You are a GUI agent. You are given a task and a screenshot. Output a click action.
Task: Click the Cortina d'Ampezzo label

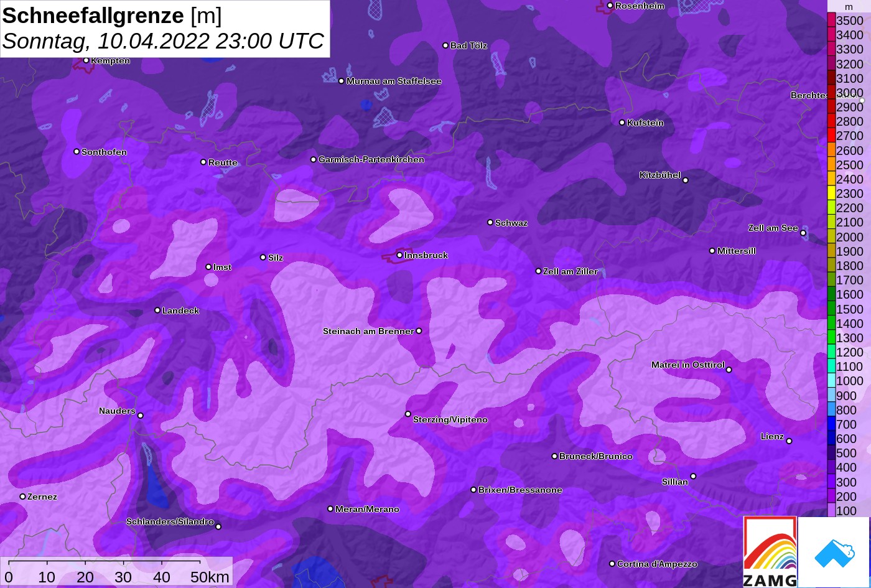[657, 564]
